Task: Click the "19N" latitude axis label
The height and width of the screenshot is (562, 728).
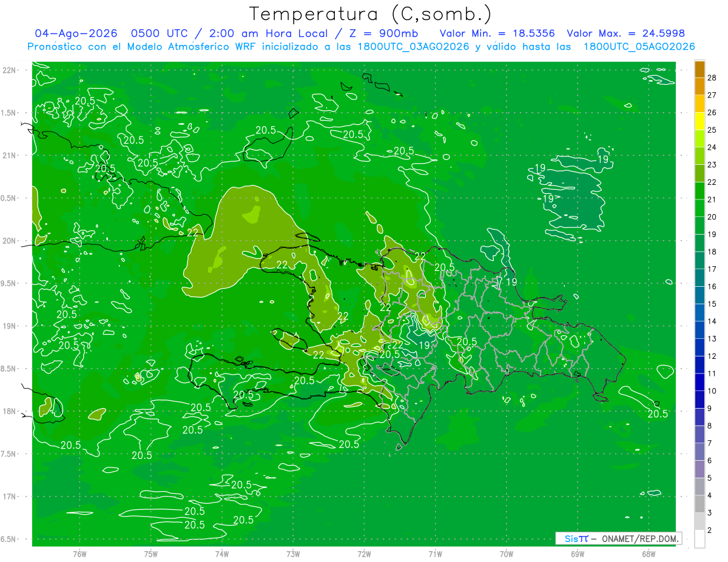Action: (x=9, y=326)
